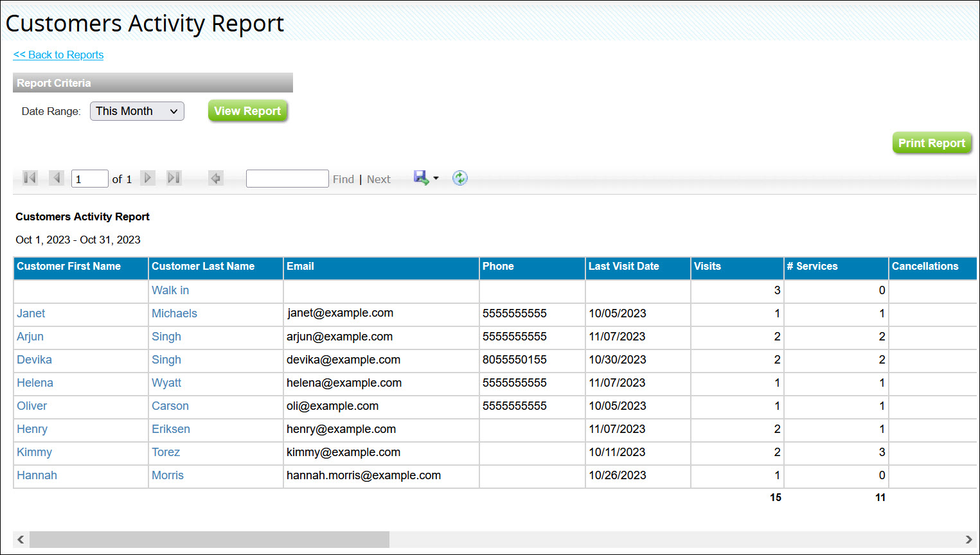Click the Report Criteria header bar
Viewport: 980px width, 555px height.
(152, 82)
